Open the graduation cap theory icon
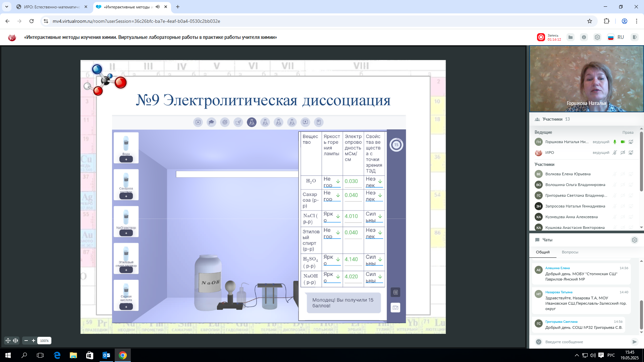This screenshot has width=644, height=362. 211,122
